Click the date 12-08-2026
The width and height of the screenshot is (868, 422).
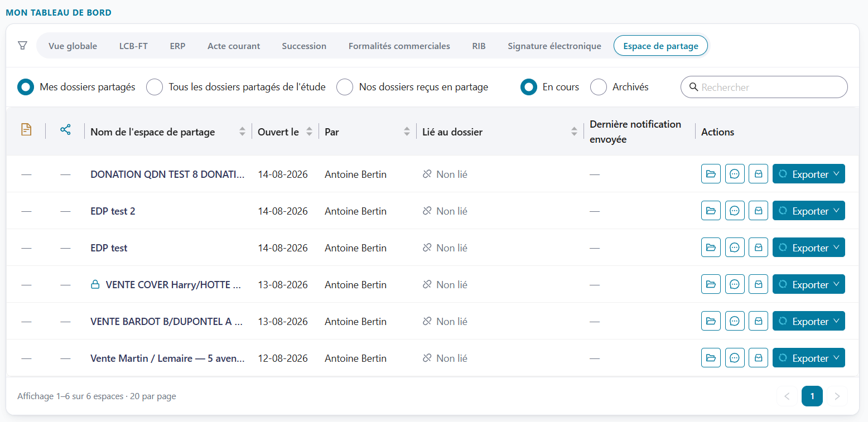(x=283, y=358)
